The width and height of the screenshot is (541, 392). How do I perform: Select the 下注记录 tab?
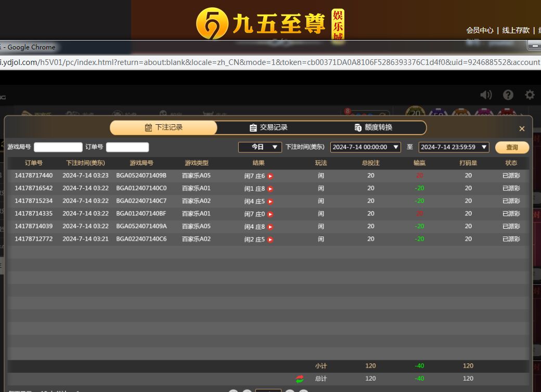point(163,127)
